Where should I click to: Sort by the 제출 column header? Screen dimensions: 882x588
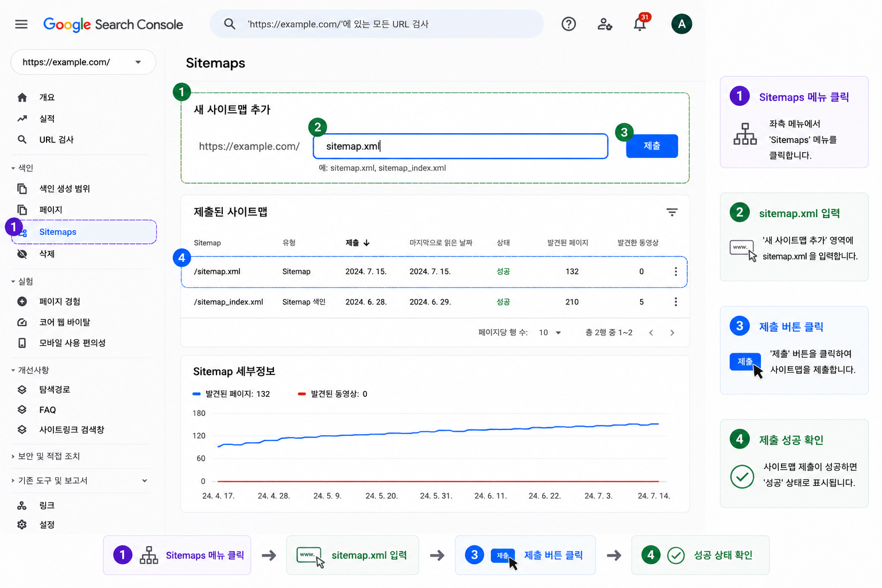(x=358, y=243)
